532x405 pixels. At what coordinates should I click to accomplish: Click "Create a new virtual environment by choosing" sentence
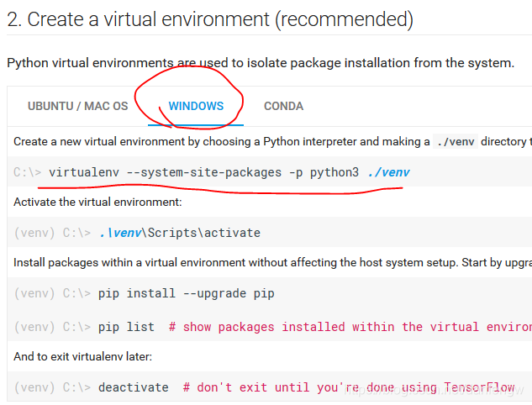pos(273,141)
